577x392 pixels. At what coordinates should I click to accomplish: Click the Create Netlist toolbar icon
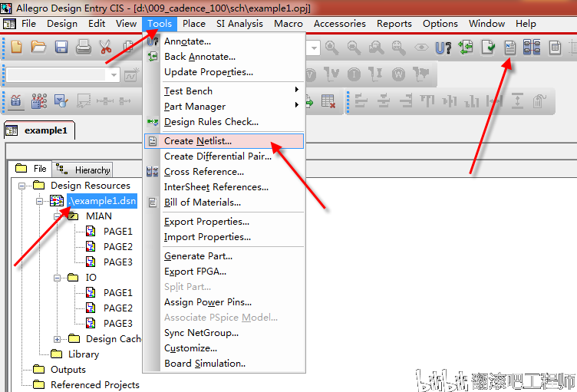[x=510, y=47]
